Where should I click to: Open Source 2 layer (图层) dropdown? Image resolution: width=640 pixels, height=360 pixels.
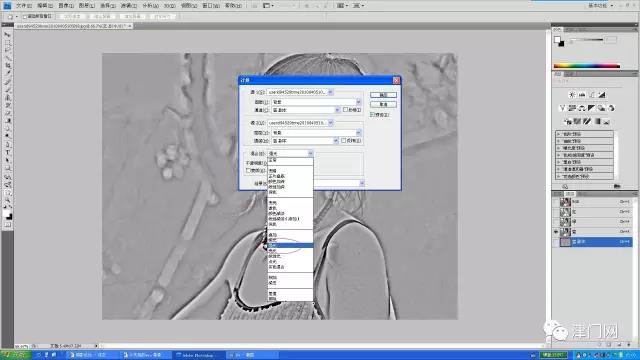point(358,133)
